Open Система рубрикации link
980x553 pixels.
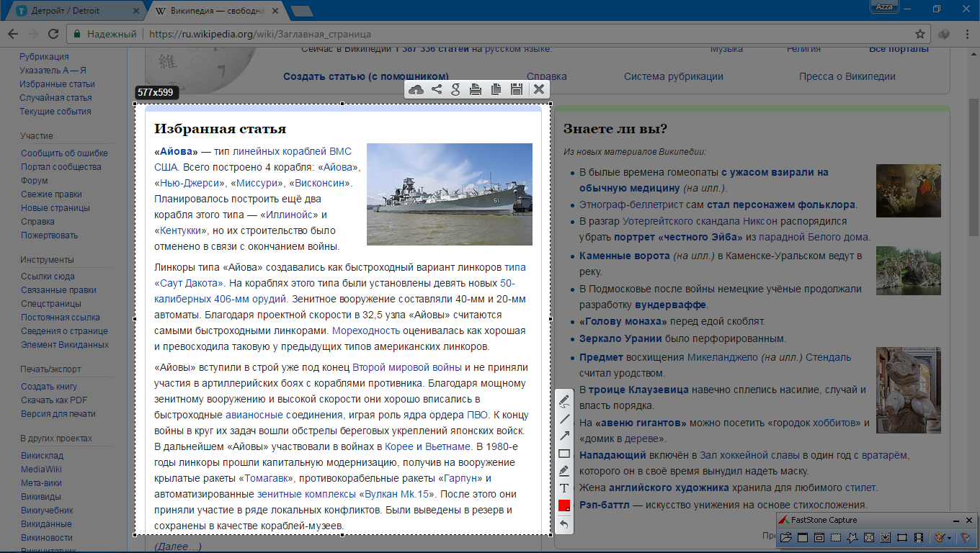pos(674,76)
